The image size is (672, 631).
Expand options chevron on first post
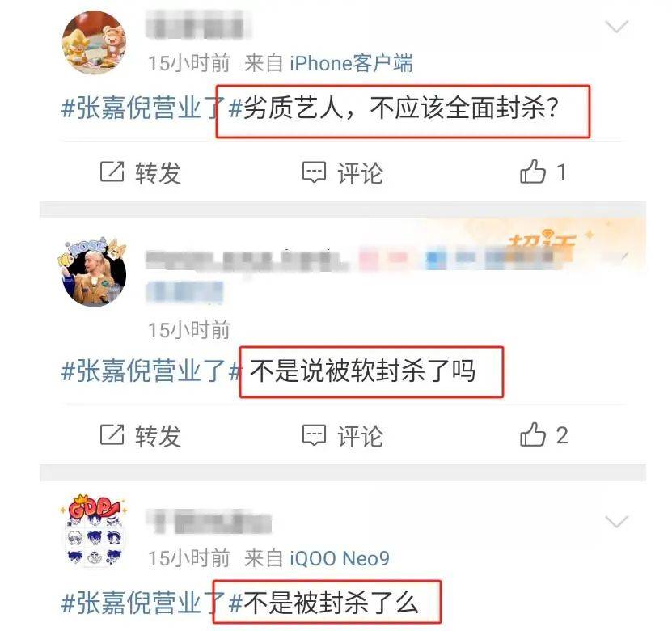pyautogui.click(x=617, y=27)
